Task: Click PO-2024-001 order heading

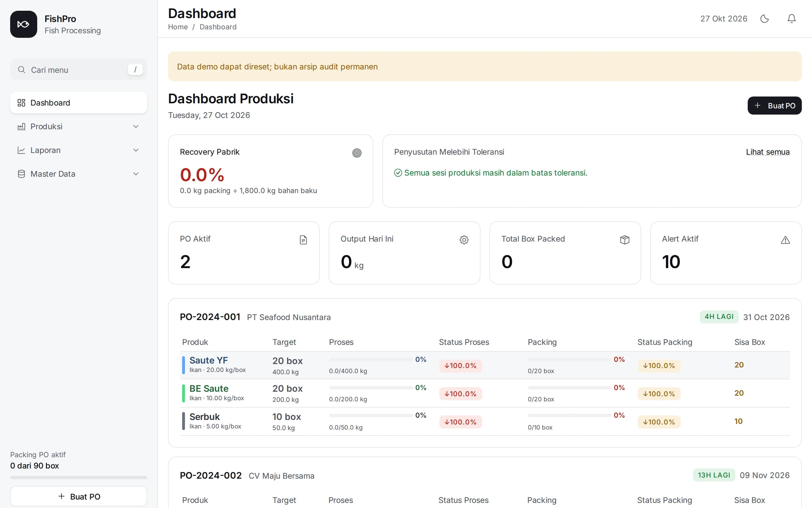Action: (210, 317)
